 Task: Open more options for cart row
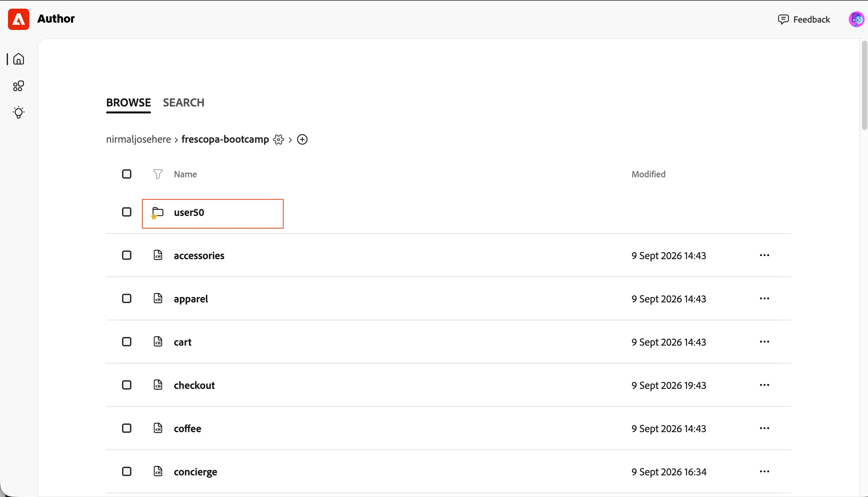tap(764, 342)
